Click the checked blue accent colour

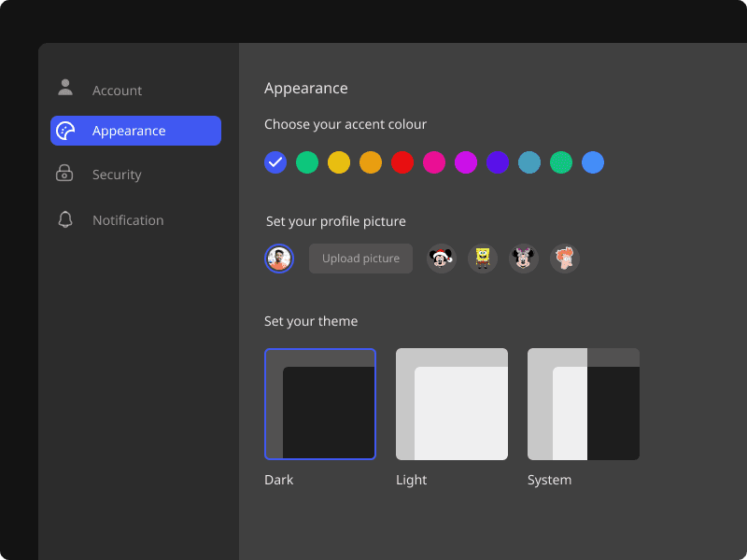pos(275,162)
